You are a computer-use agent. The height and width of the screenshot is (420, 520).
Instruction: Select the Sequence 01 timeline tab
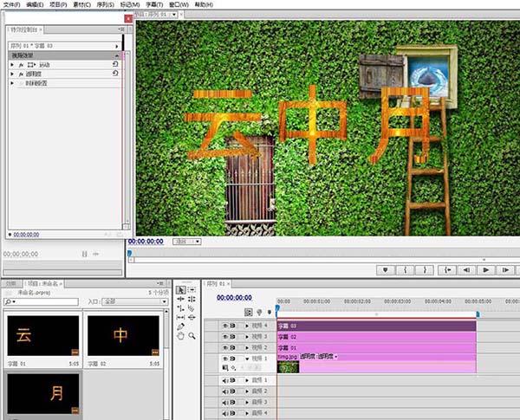tap(218, 284)
